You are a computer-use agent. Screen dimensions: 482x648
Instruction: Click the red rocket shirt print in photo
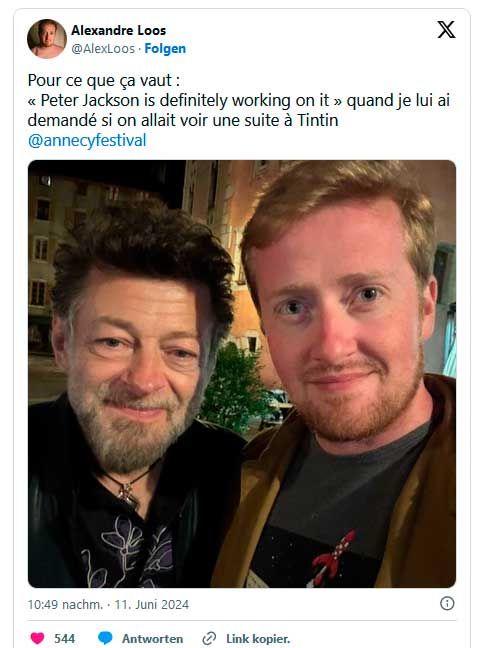333,557
